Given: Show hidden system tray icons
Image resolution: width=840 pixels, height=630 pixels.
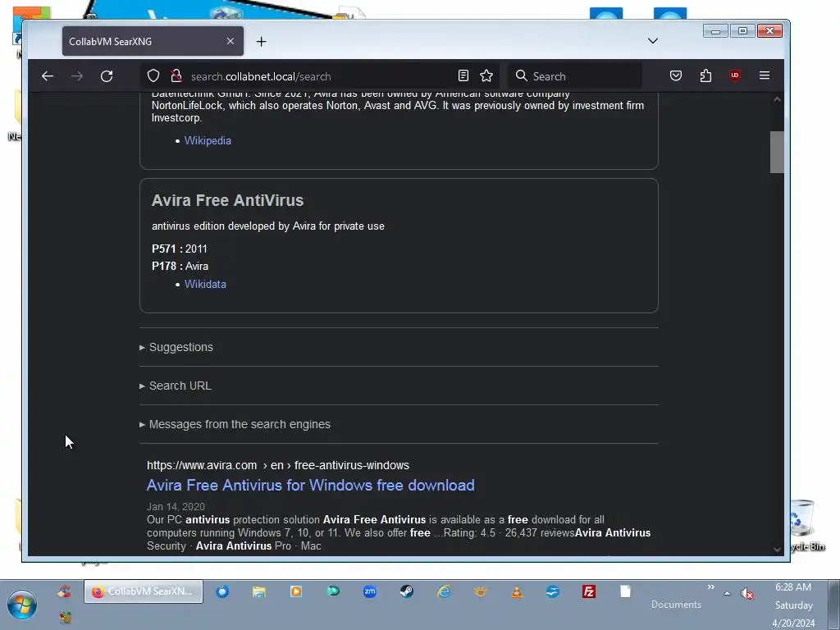Looking at the screenshot, I should (x=727, y=593).
